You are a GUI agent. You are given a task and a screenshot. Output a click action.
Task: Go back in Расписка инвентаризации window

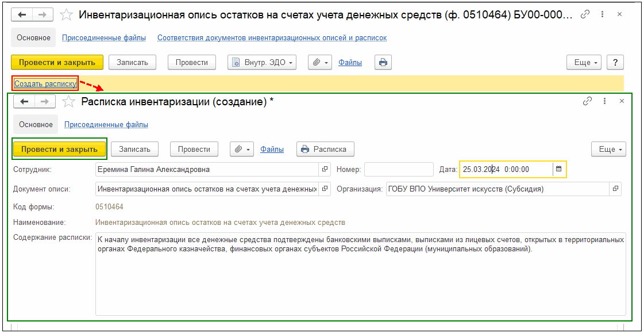click(x=24, y=101)
